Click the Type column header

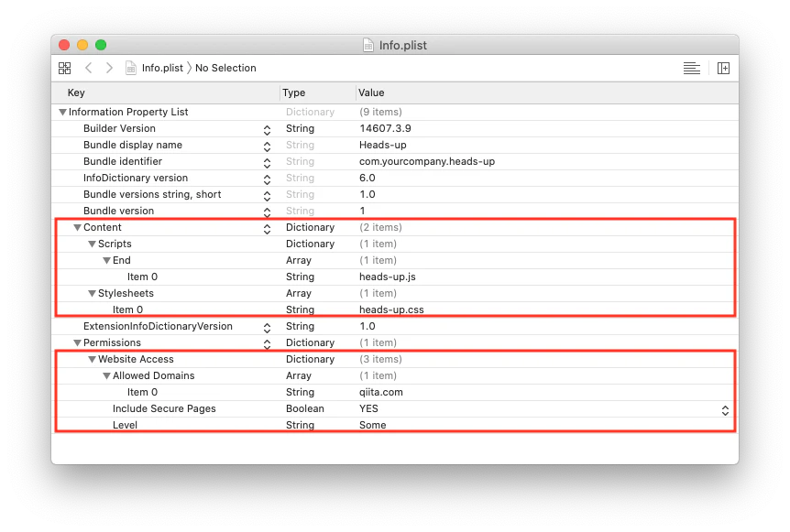pos(294,92)
